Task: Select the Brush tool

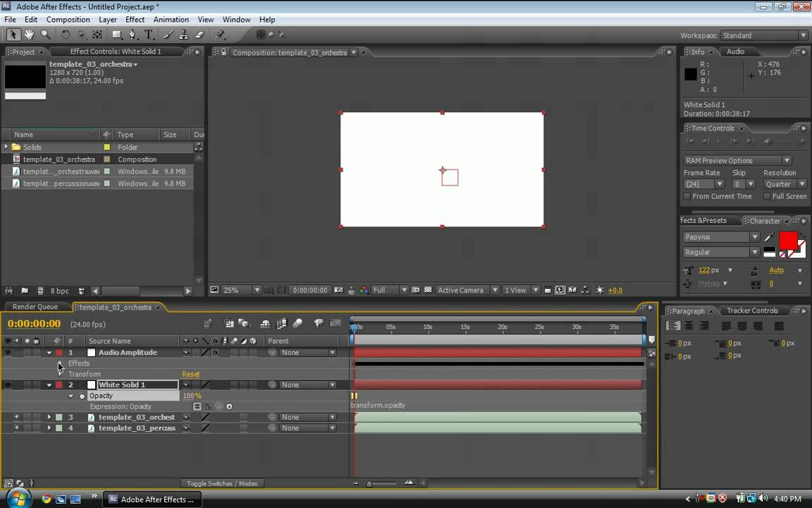Action: (x=168, y=35)
